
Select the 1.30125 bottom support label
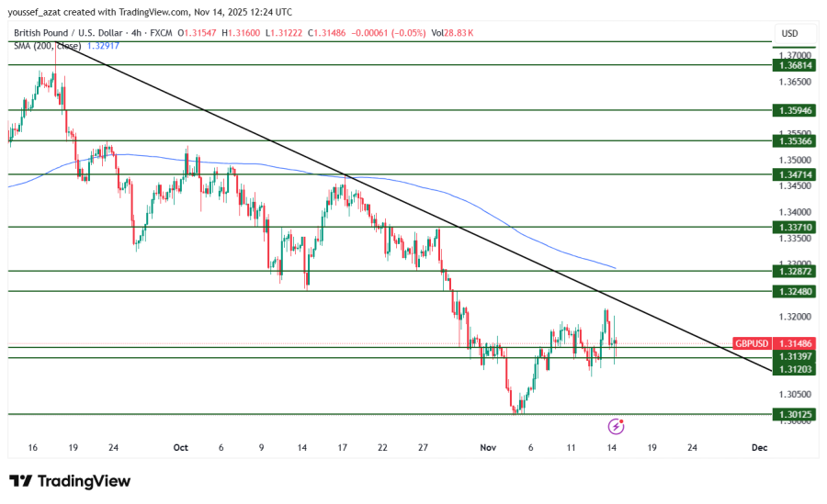(795, 414)
